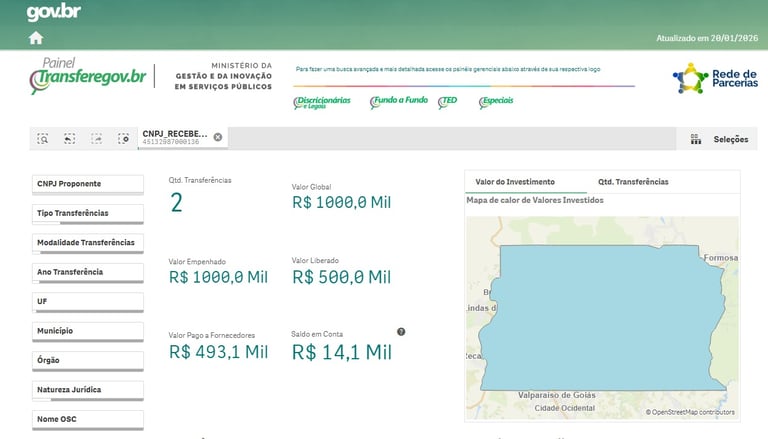Open the gov.br logo link
The height and width of the screenshot is (439, 768).
click(x=53, y=12)
